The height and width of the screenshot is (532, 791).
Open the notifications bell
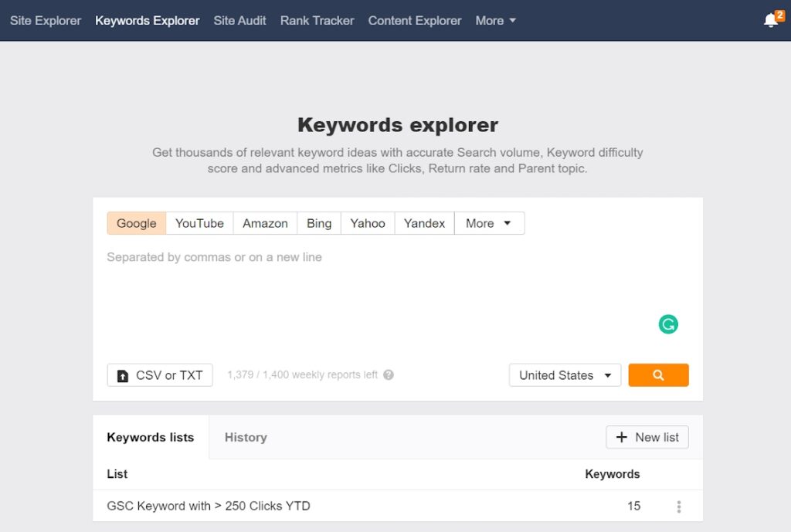pyautogui.click(x=772, y=19)
